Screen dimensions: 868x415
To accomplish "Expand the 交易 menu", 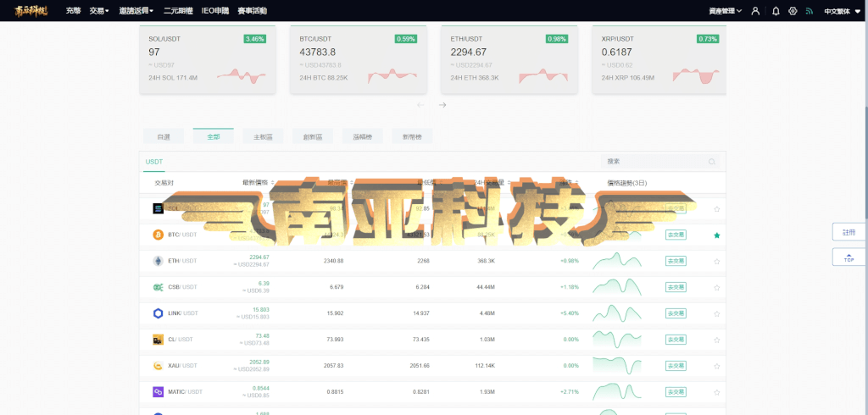I will coord(99,10).
